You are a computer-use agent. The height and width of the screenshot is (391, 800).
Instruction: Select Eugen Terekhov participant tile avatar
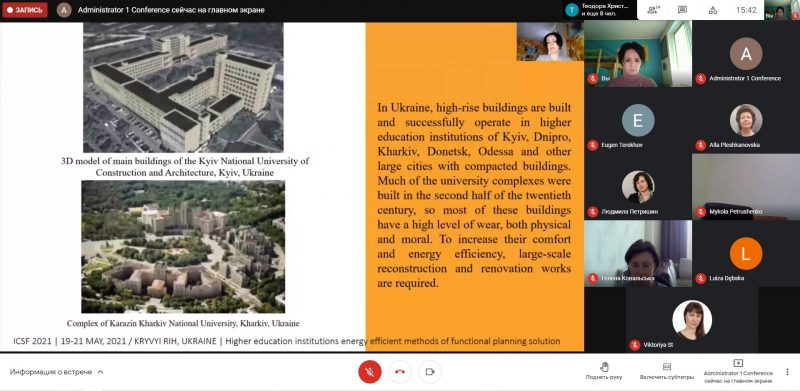[x=638, y=120]
